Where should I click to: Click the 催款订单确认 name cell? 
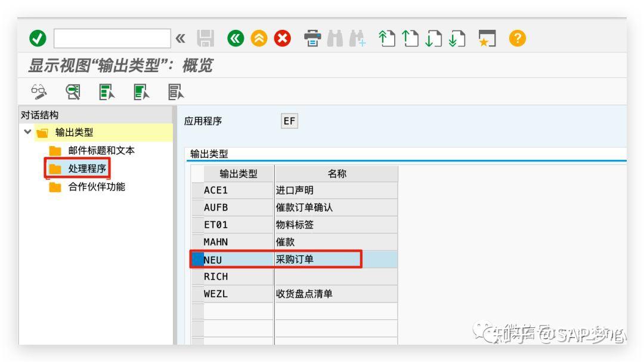[336, 208]
